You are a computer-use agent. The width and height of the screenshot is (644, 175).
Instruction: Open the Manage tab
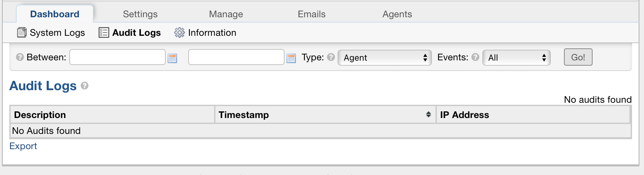tap(226, 14)
